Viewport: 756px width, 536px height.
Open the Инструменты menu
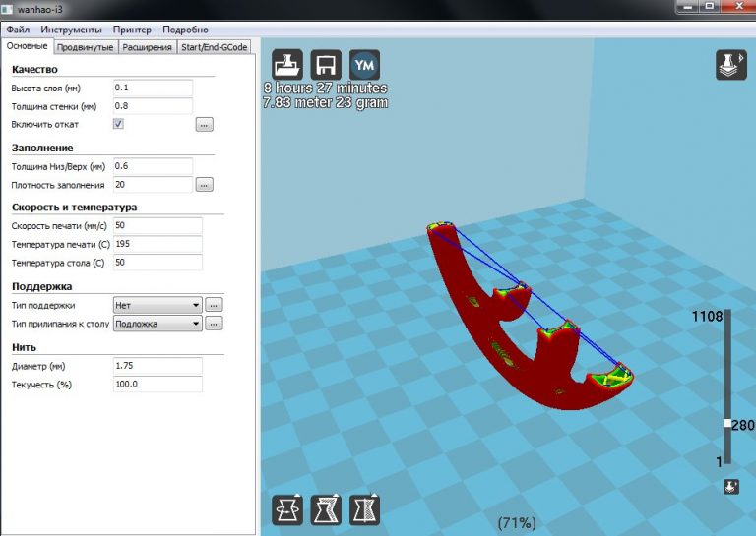71,30
